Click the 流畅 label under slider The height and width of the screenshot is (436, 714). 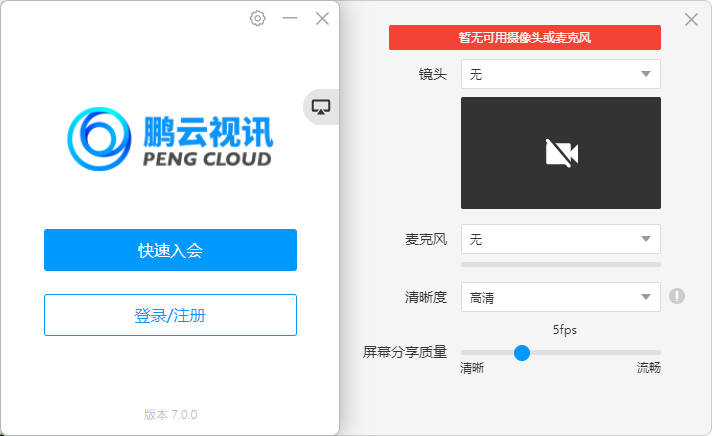click(648, 368)
